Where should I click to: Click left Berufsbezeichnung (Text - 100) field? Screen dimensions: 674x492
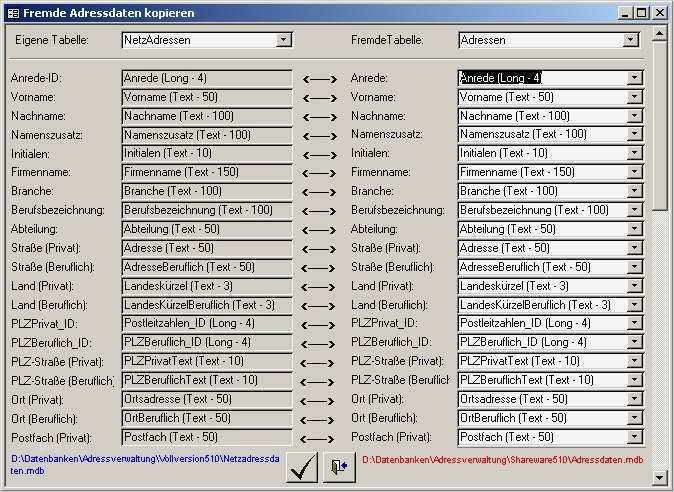[207, 210]
